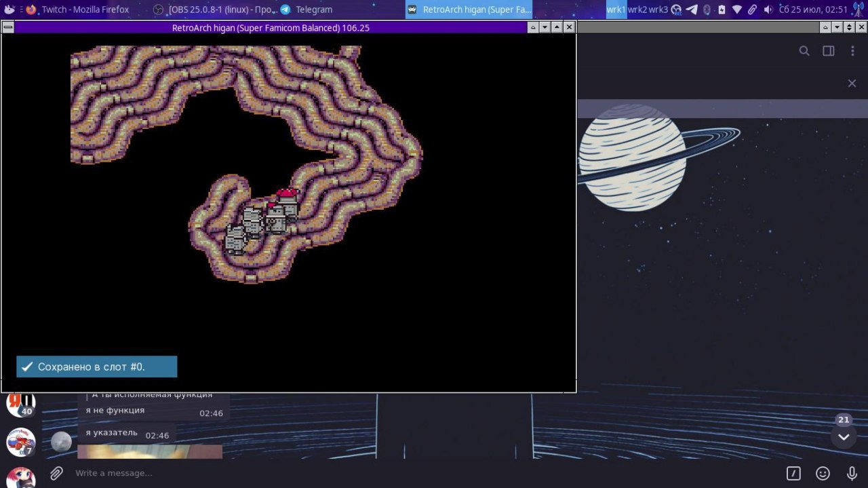Close the Telegram pinned bar with X

click(852, 83)
